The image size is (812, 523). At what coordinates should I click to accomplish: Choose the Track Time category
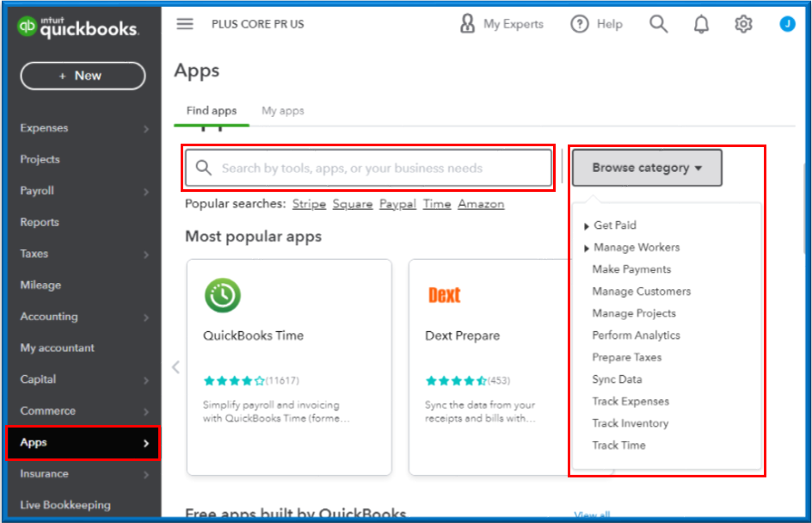tap(618, 446)
